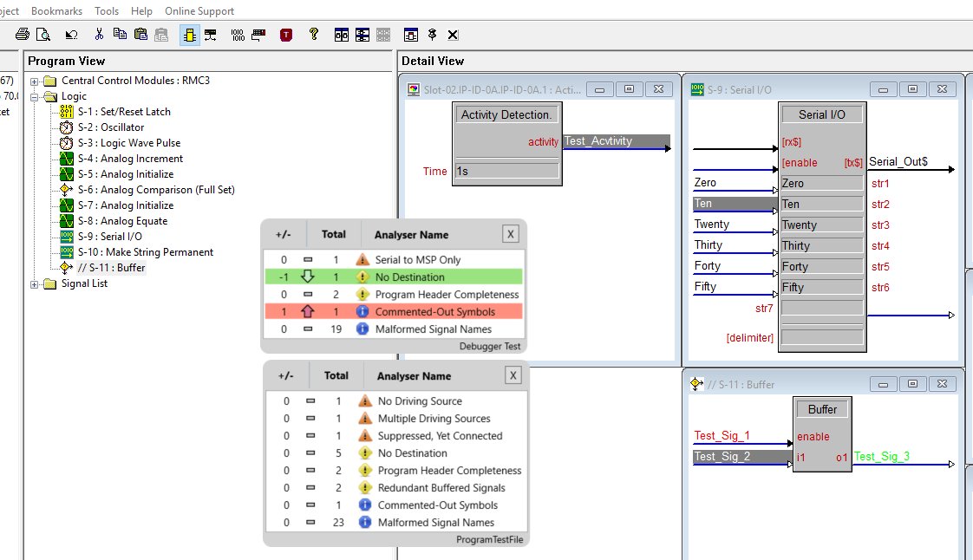Close the ProgramTestFile analyser panel

pos(513,375)
